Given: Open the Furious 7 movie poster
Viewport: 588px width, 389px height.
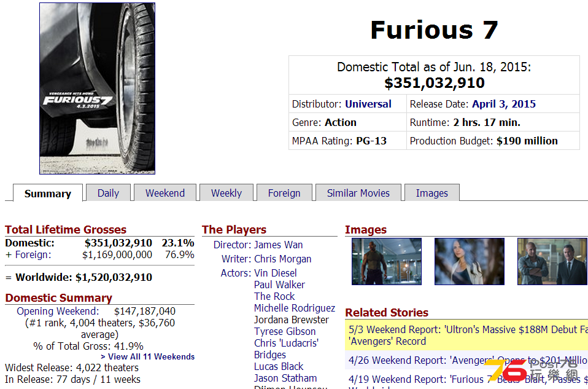Looking at the screenshot, I should (x=97, y=88).
